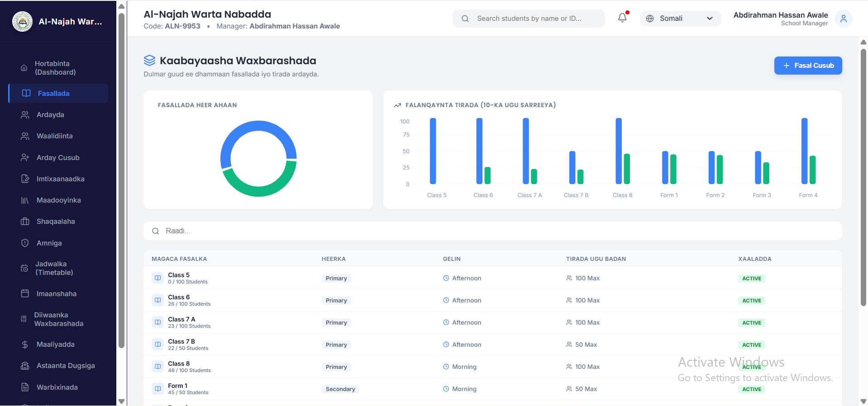Click "100 Max" in Class 6 row

coord(587,300)
